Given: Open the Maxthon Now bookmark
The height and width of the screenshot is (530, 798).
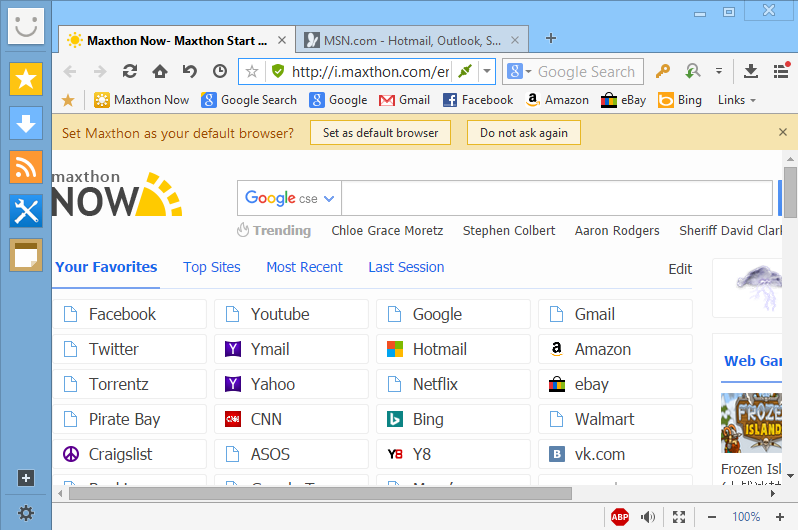Looking at the screenshot, I should point(141,100).
